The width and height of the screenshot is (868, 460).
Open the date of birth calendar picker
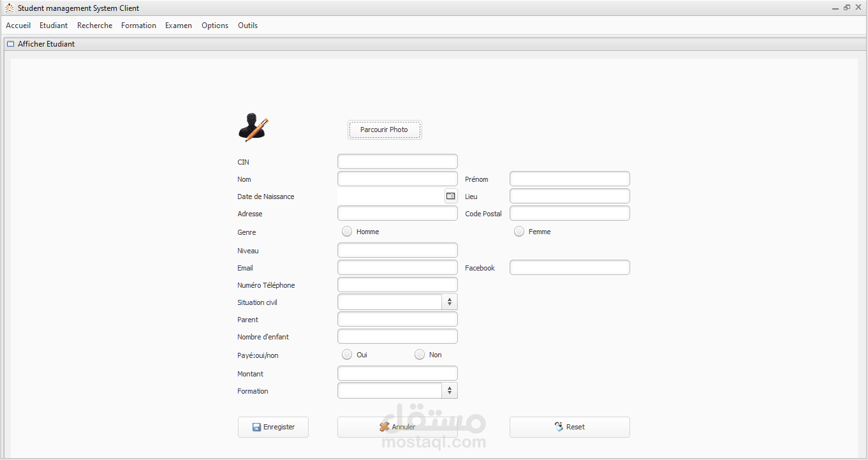451,196
